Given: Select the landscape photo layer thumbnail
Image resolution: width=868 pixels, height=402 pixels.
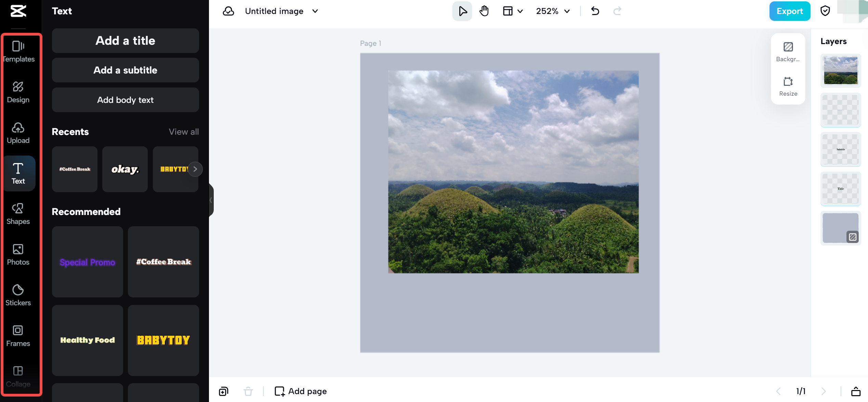Looking at the screenshot, I should [x=840, y=71].
